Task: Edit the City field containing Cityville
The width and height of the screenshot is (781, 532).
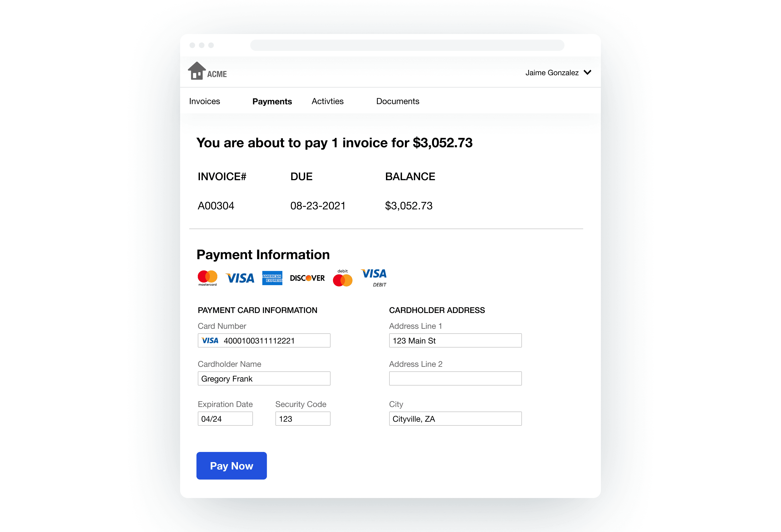Action: [455, 419]
